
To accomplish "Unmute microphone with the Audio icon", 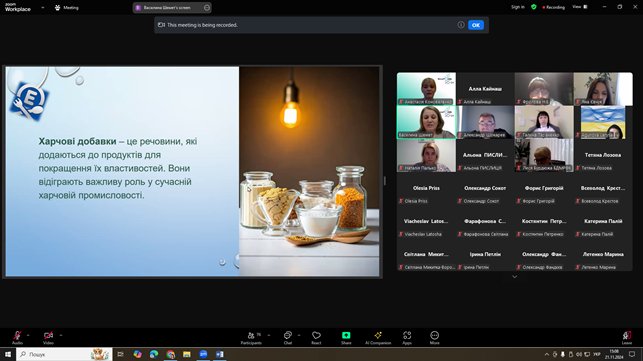I will pyautogui.click(x=17, y=337).
